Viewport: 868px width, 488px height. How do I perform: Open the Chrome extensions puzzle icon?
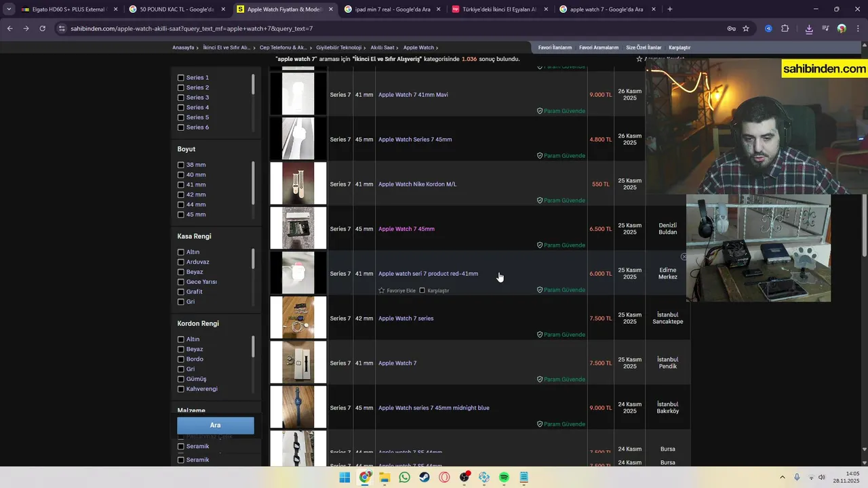[785, 28]
